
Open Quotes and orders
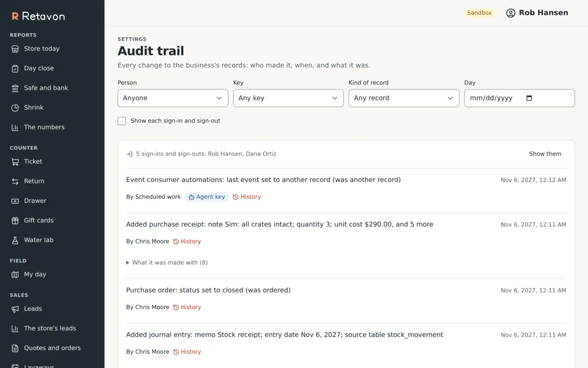click(52, 348)
